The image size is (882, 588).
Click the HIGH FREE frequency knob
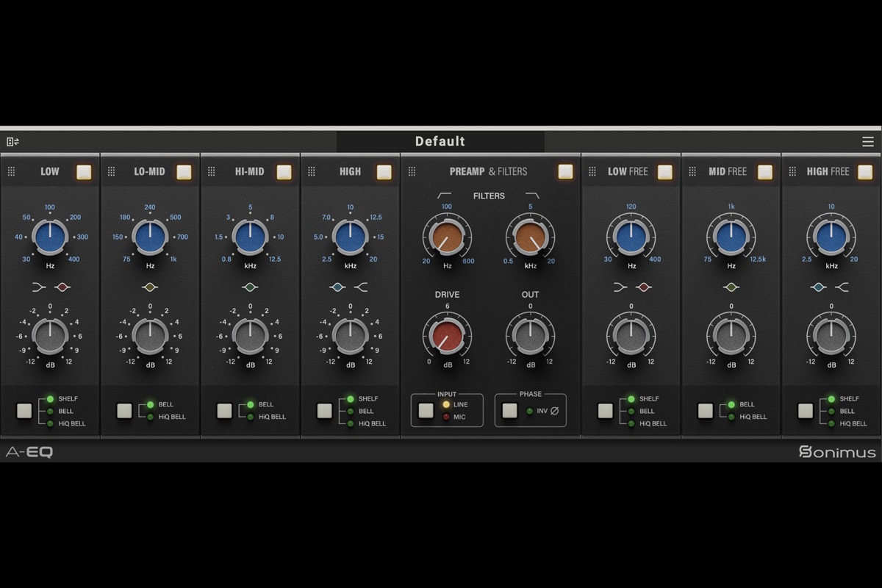coord(831,238)
